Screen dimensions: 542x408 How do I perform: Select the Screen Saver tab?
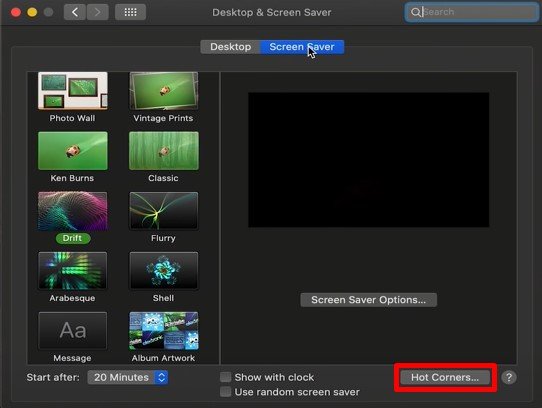[x=302, y=47]
